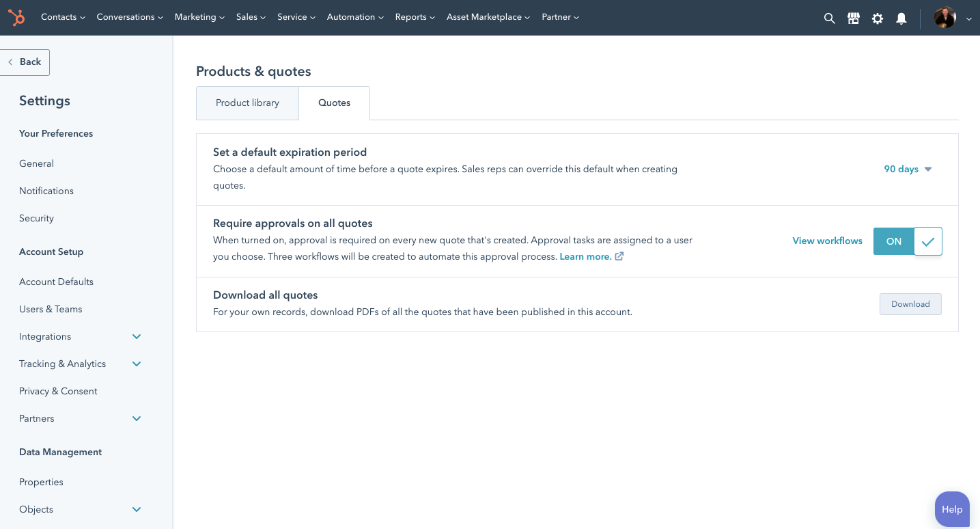Expand the Partners sidebar section

tap(137, 418)
